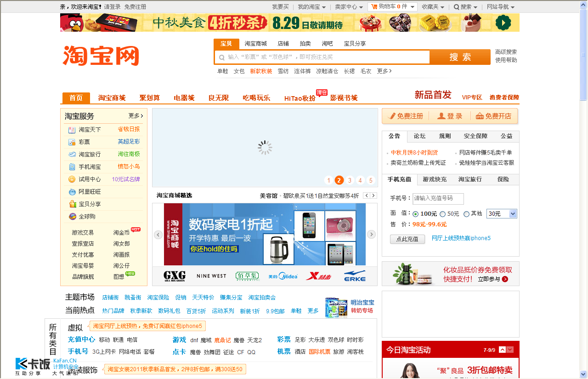Image resolution: width=588 pixels, height=379 pixels.
Task: Click the play arrow on the 中秋美食 banner
Action: (x=503, y=23)
